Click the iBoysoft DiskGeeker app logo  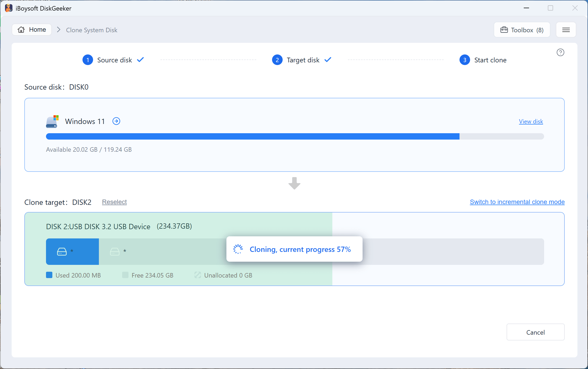tap(8, 8)
